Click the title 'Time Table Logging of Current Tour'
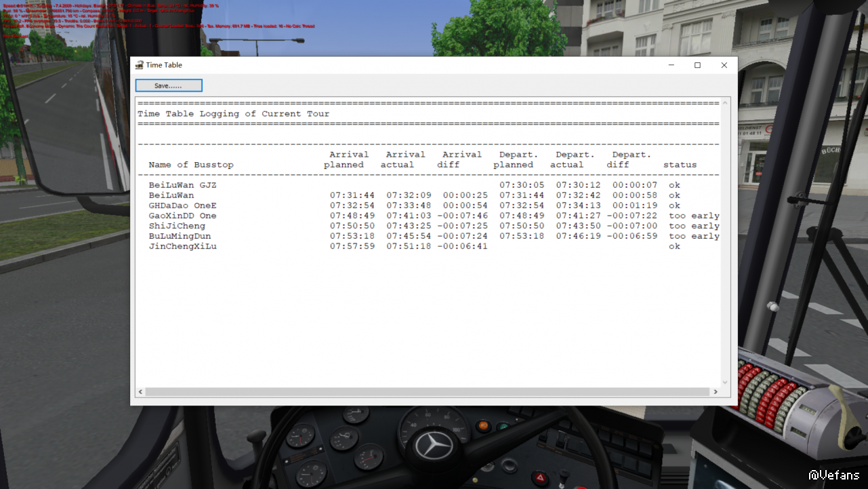Viewport: 868px width, 489px height. [234, 114]
